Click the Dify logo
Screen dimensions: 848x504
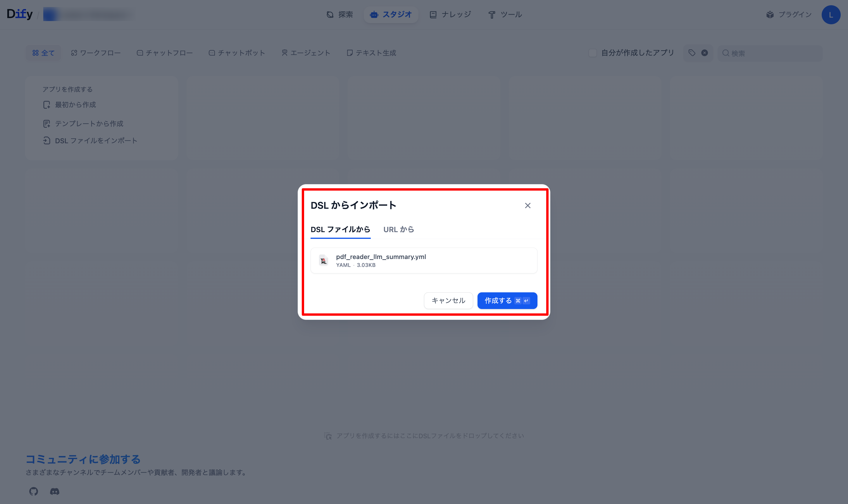pos(19,14)
